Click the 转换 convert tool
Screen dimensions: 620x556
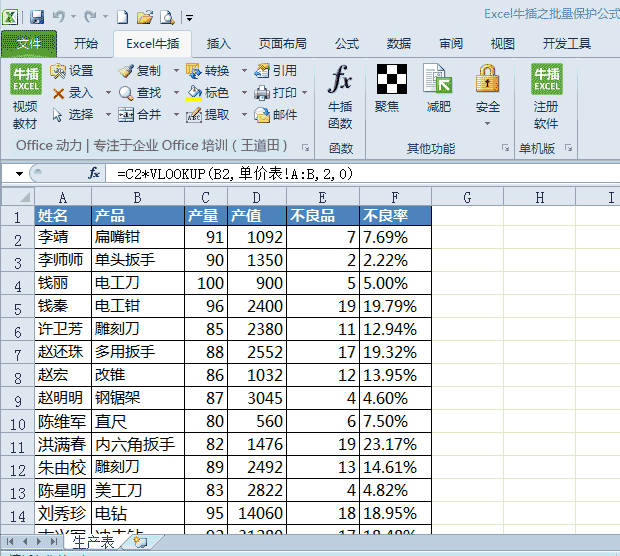(x=208, y=71)
